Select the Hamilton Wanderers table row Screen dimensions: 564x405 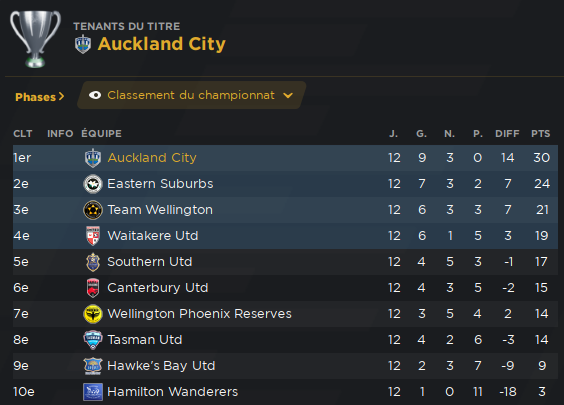tap(285, 392)
